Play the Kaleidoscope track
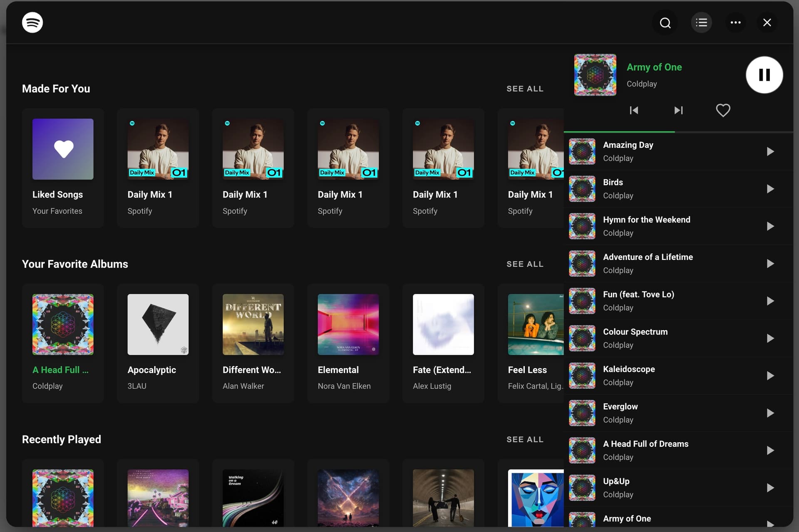Image resolution: width=799 pixels, height=532 pixels. pos(770,376)
